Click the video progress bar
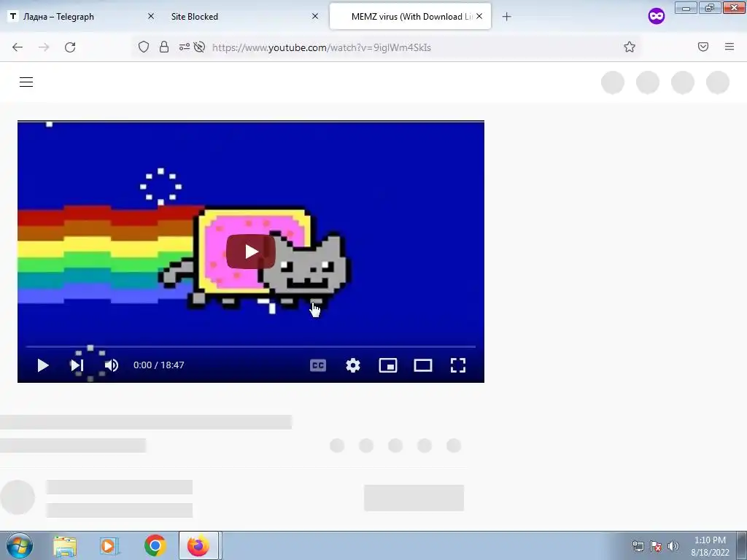The height and width of the screenshot is (560, 747). [x=251, y=346]
